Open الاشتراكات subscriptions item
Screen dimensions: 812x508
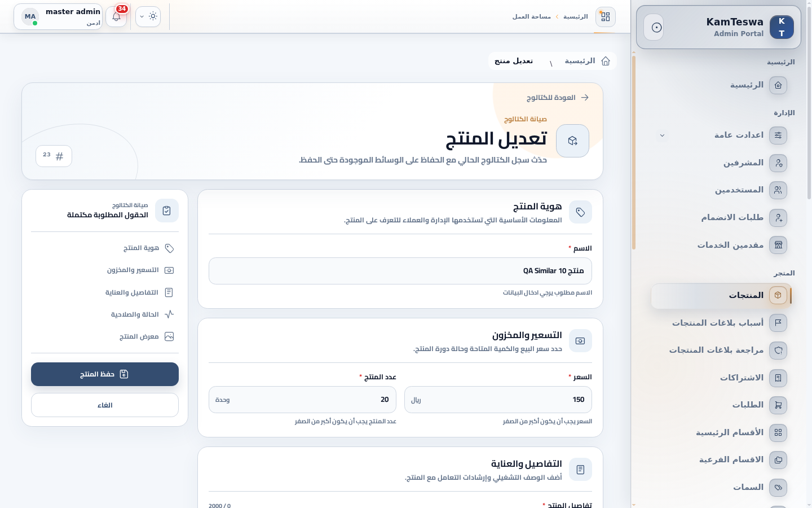tap(721, 378)
